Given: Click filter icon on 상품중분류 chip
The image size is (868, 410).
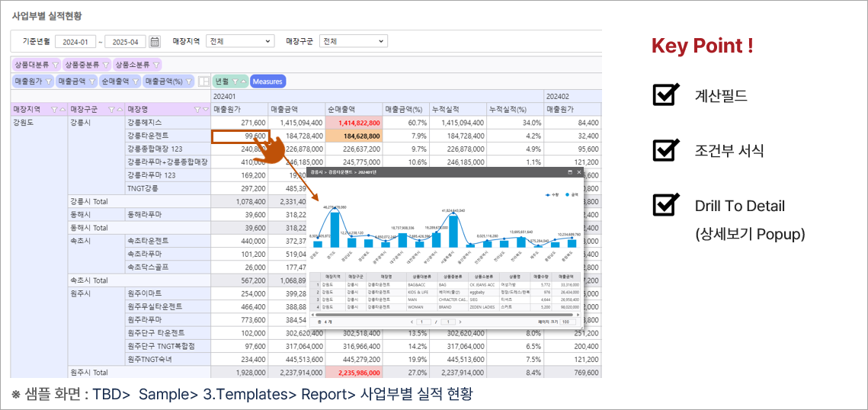Looking at the screenshot, I should click(x=105, y=65).
